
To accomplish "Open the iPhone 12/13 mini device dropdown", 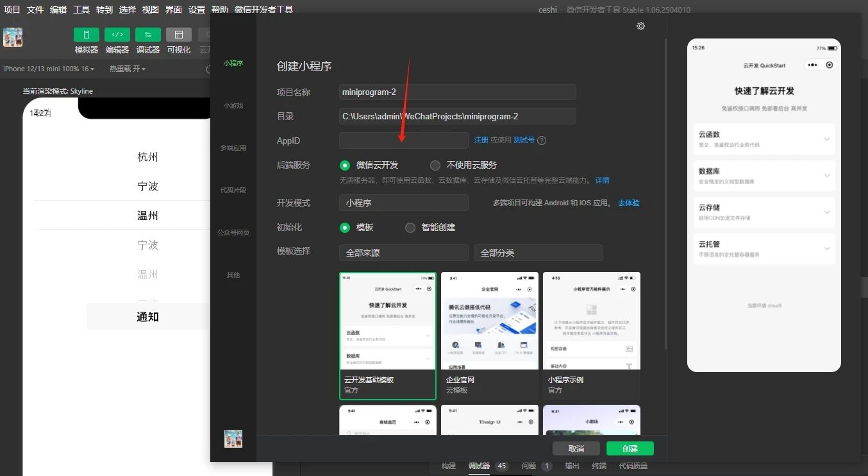I will pos(49,69).
